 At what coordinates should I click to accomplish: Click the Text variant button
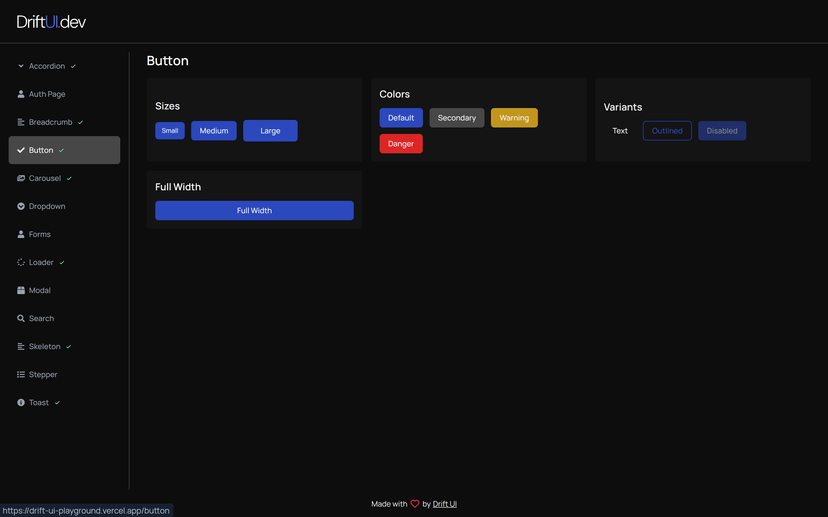(620, 130)
